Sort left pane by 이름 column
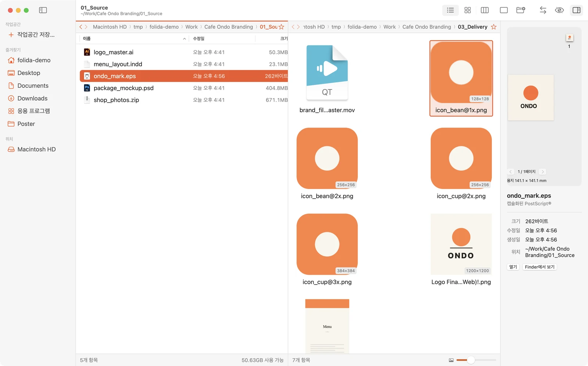The width and height of the screenshot is (588, 366). point(134,39)
